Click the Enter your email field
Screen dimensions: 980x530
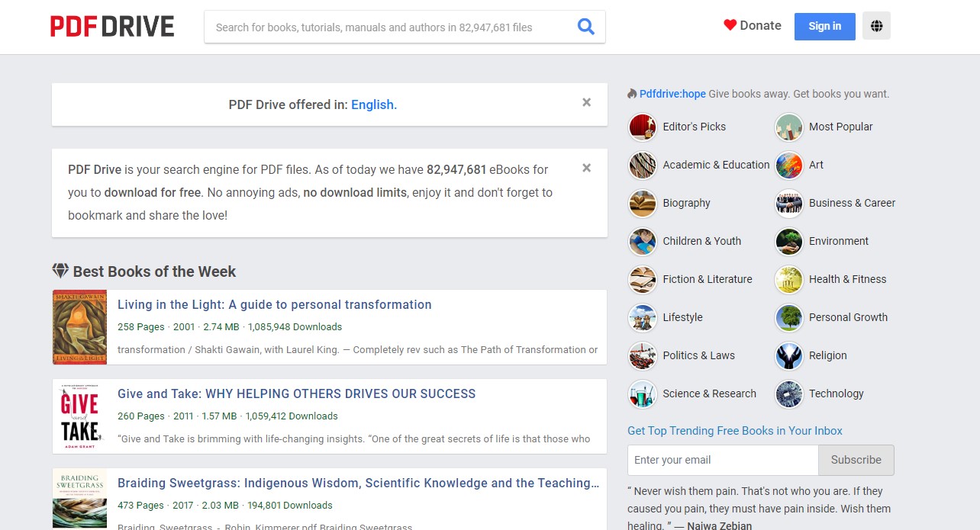[x=722, y=460]
